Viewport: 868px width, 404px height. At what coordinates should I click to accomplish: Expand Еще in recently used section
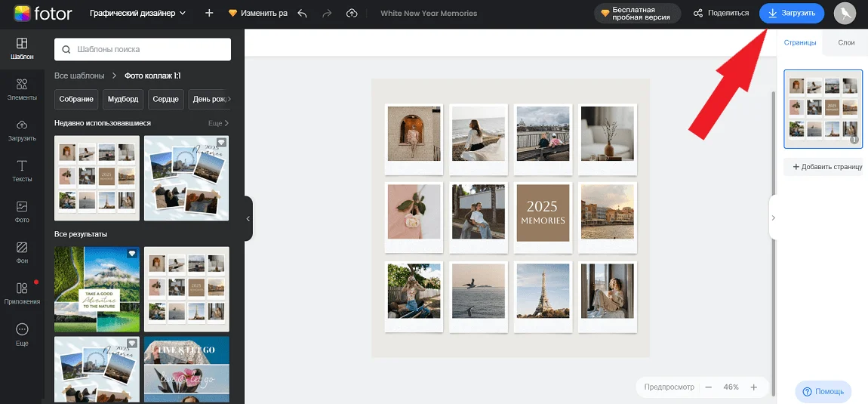point(218,123)
